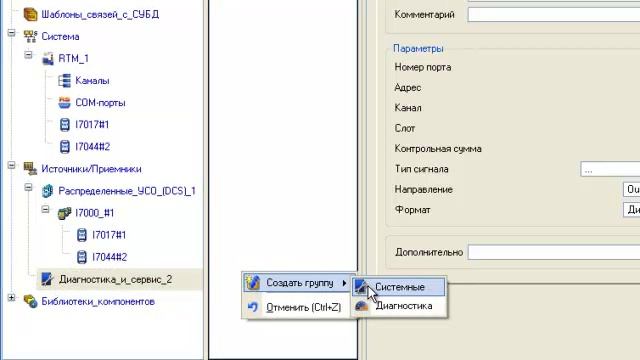
Task: Open the Направление dropdown
Action: click(631, 189)
